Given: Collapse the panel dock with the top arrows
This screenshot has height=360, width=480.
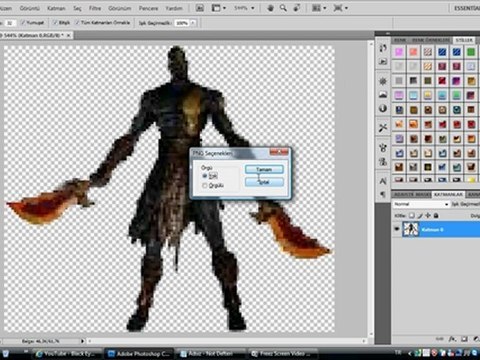Looking at the screenshot, I should pyautogui.click(x=387, y=33).
